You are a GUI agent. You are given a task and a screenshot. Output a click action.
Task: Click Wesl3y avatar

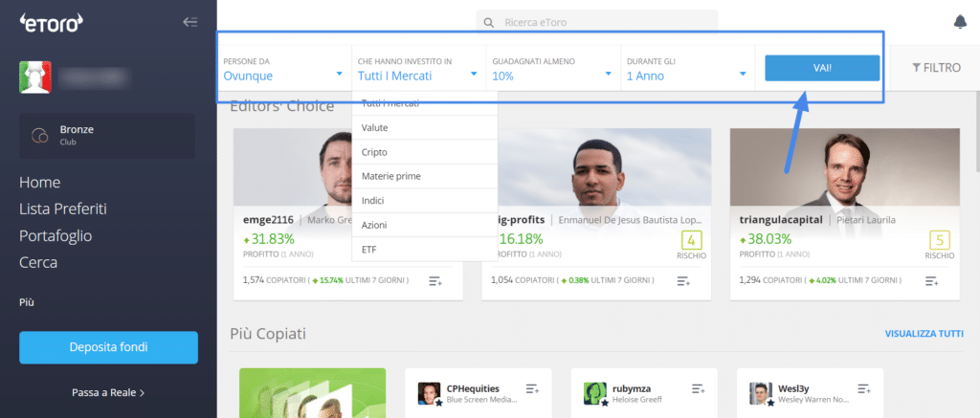click(x=761, y=394)
